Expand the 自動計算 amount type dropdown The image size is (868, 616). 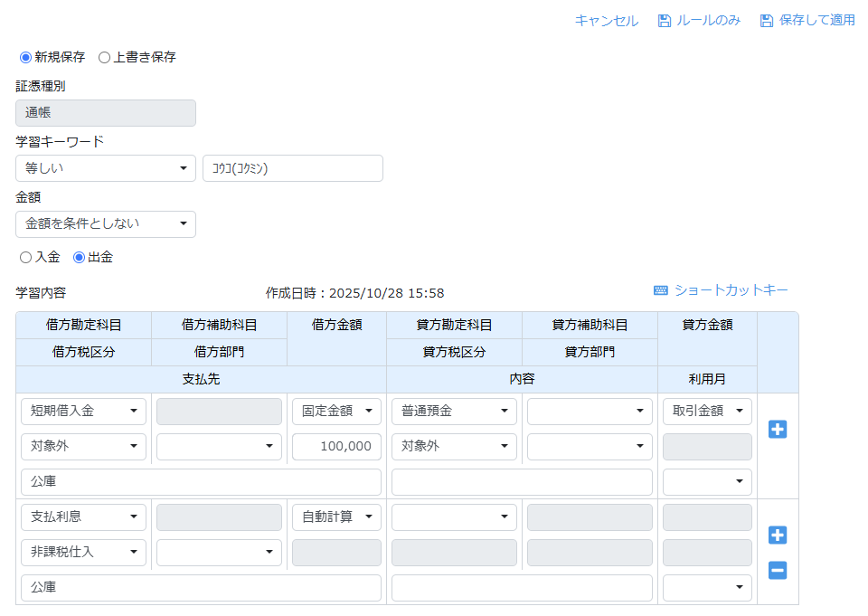tap(336, 517)
